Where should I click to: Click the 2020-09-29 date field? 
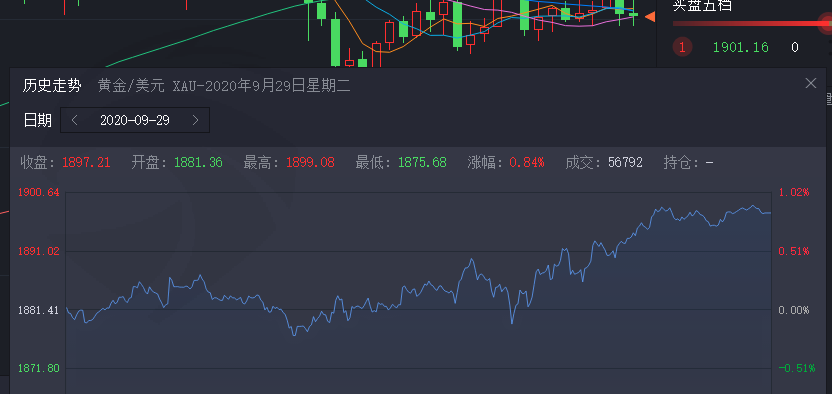point(135,120)
